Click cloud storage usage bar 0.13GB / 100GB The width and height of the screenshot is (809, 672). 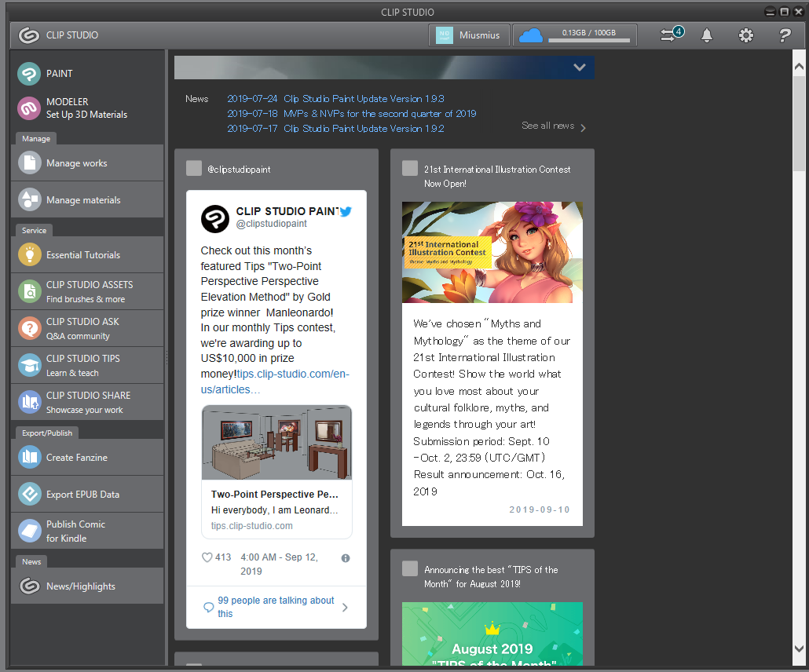pyautogui.click(x=589, y=35)
